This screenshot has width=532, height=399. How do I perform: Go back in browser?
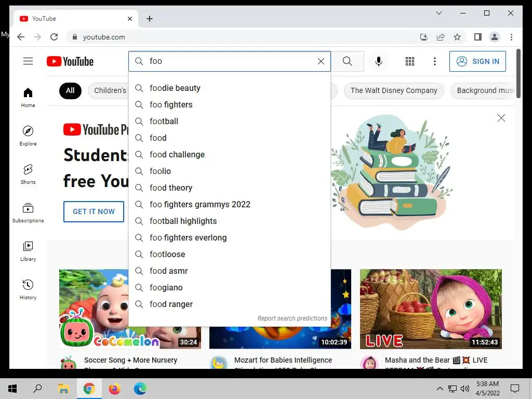[x=21, y=37]
